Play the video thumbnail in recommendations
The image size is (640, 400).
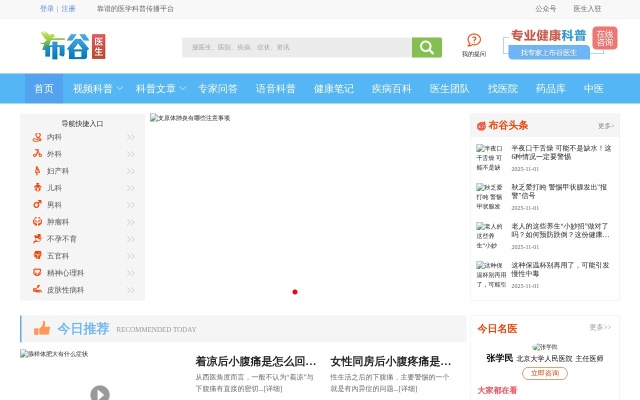pos(100,393)
